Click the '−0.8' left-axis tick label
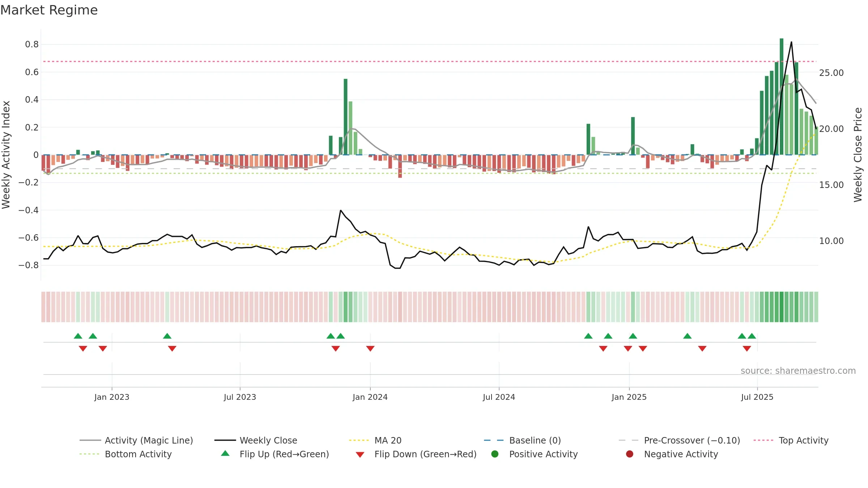 click(x=29, y=265)
